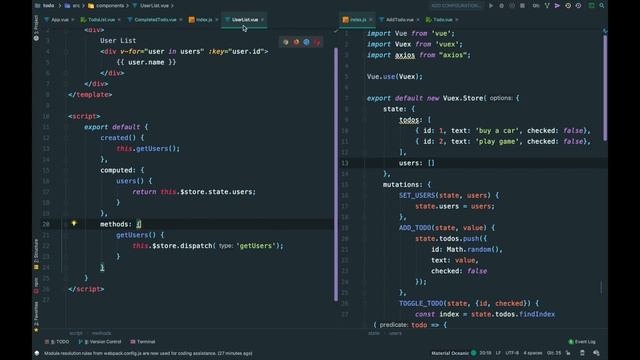This screenshot has width=640, height=360.
Task: Open Version Control tool window
Action: pos(100,342)
